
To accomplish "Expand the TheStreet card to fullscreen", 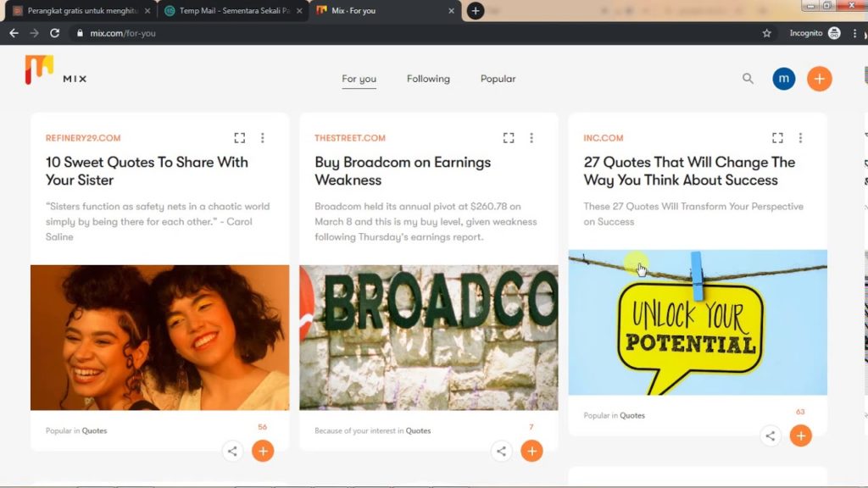I will tap(509, 138).
